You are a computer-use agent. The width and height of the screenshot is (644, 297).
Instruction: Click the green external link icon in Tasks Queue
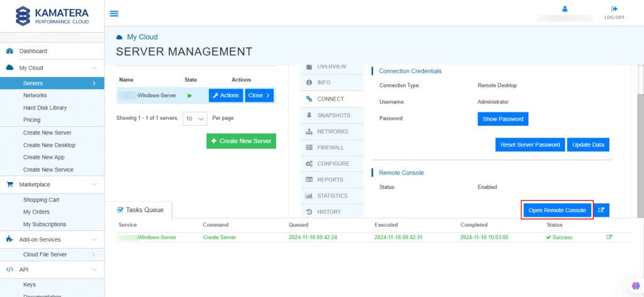point(609,237)
